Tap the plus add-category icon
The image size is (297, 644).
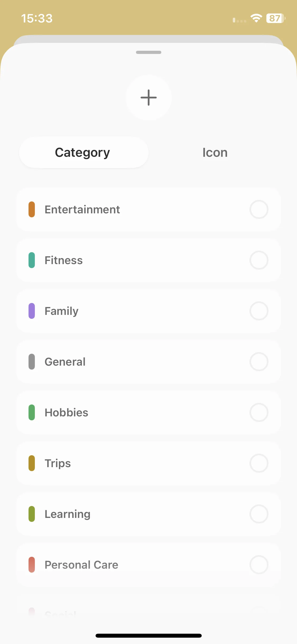point(149,98)
